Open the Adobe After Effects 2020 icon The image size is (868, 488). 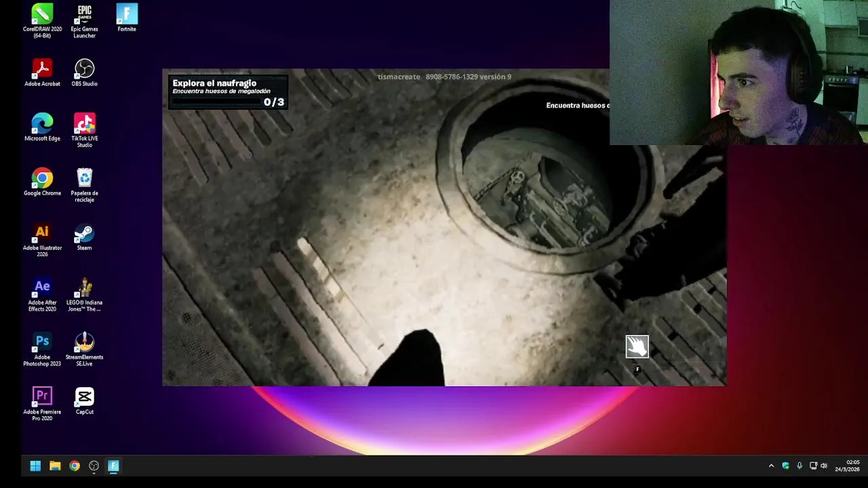coord(42,295)
